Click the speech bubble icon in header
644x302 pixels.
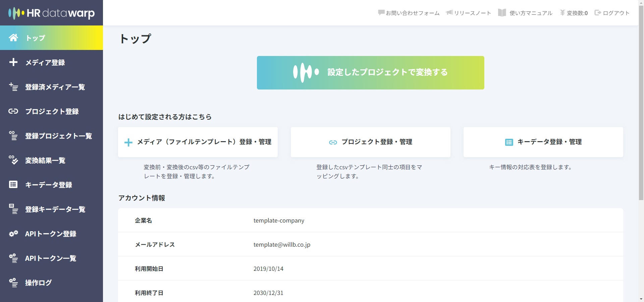point(381,13)
